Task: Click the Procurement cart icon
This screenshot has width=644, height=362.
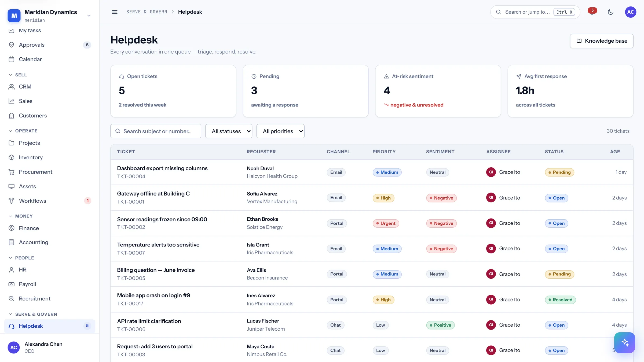Action: 11,172
